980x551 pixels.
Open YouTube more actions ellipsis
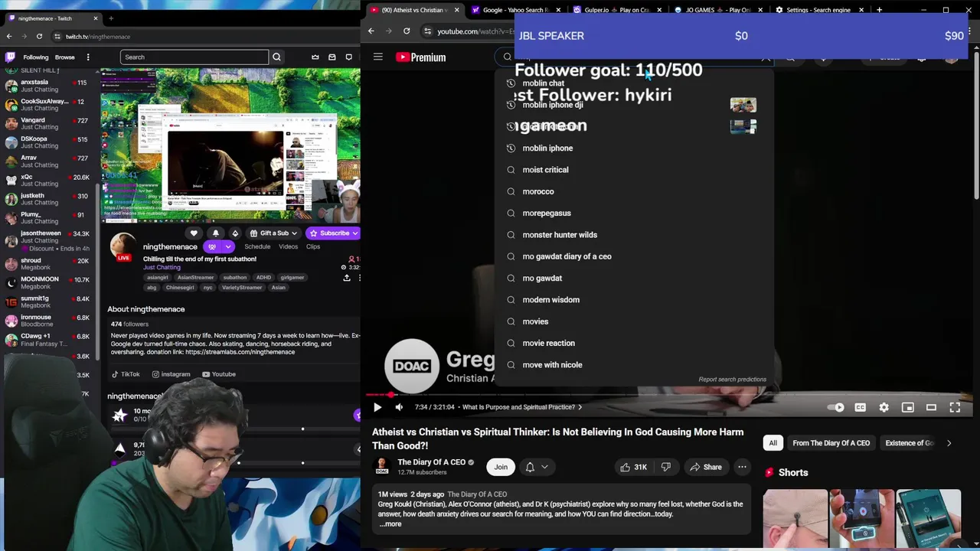pos(742,467)
